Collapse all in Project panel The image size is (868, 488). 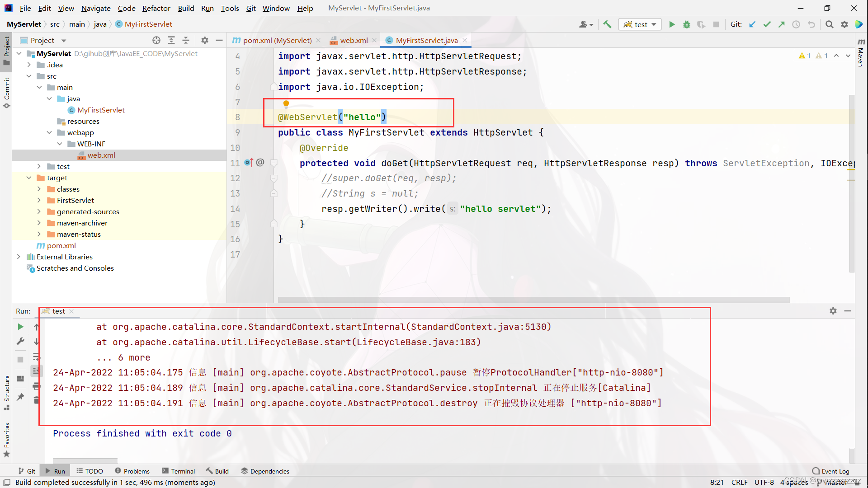[x=186, y=40]
